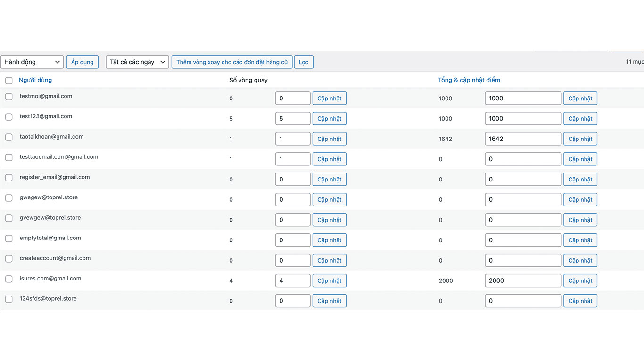
Task: Click "Cập nhật" spins button for gwegew@toprel.store
Action: [329, 199]
